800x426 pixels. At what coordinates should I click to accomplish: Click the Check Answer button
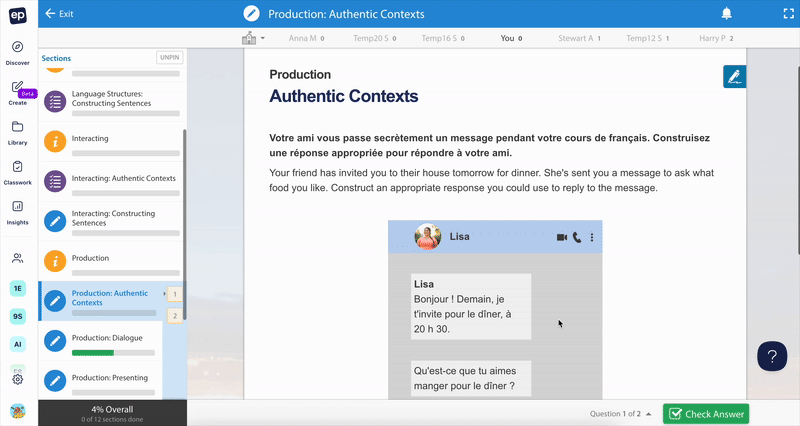(705, 414)
